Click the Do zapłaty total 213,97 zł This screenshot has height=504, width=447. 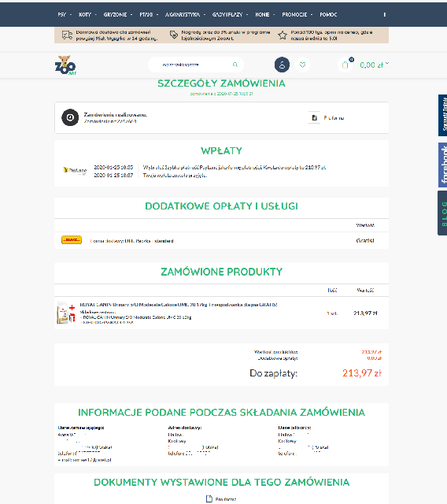point(362,373)
